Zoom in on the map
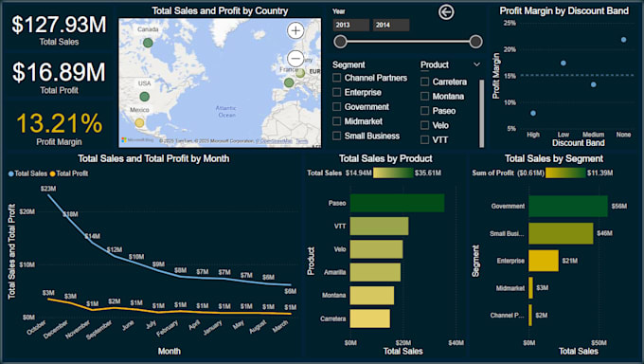 [295, 30]
